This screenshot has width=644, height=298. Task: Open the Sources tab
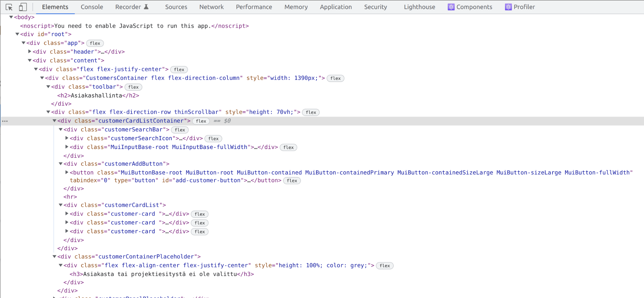pyautogui.click(x=176, y=7)
